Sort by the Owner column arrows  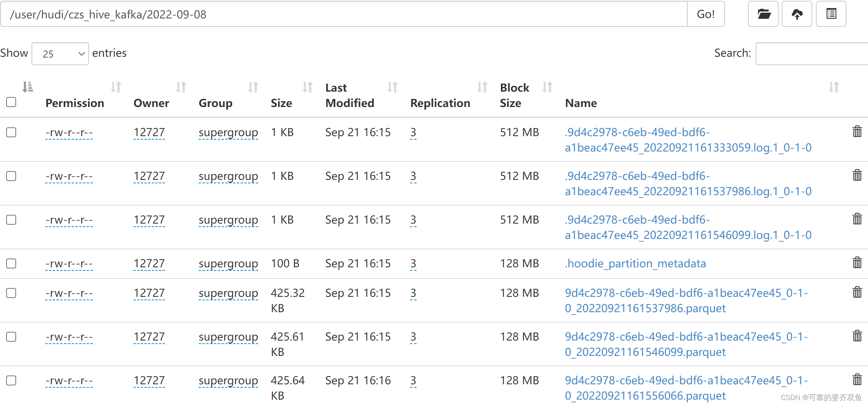181,87
